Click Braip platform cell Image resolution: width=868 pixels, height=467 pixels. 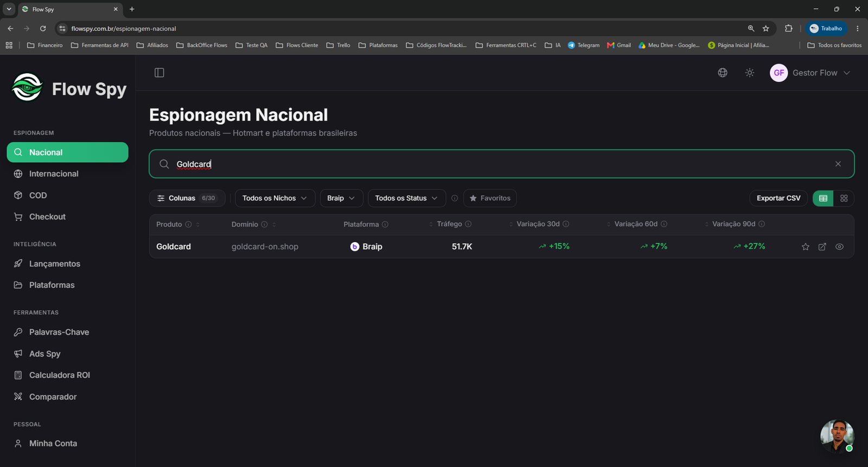(366, 247)
